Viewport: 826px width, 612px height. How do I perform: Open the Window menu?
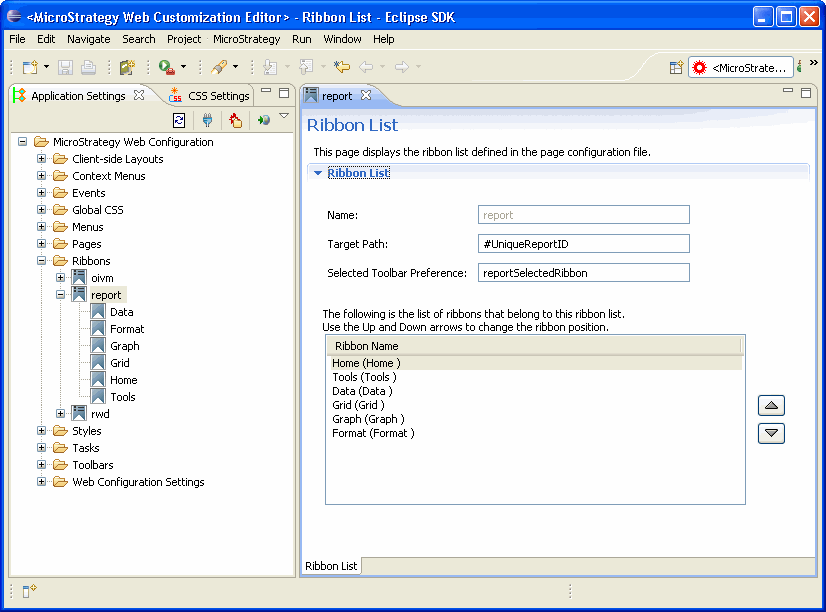click(x=342, y=39)
